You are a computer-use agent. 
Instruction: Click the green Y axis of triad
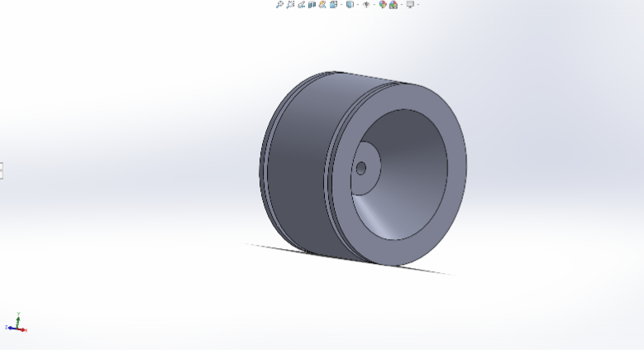point(17,318)
